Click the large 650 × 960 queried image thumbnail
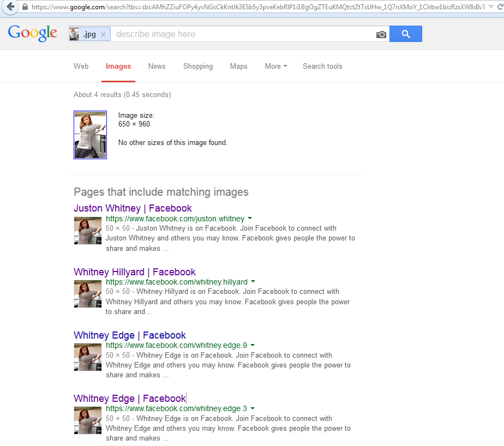The image size is (504, 446). [91, 135]
